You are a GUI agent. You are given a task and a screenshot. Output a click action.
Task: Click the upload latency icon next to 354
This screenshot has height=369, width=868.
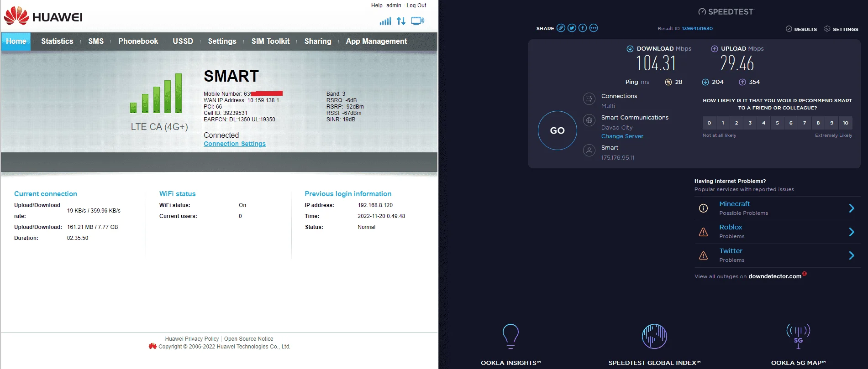(x=742, y=82)
